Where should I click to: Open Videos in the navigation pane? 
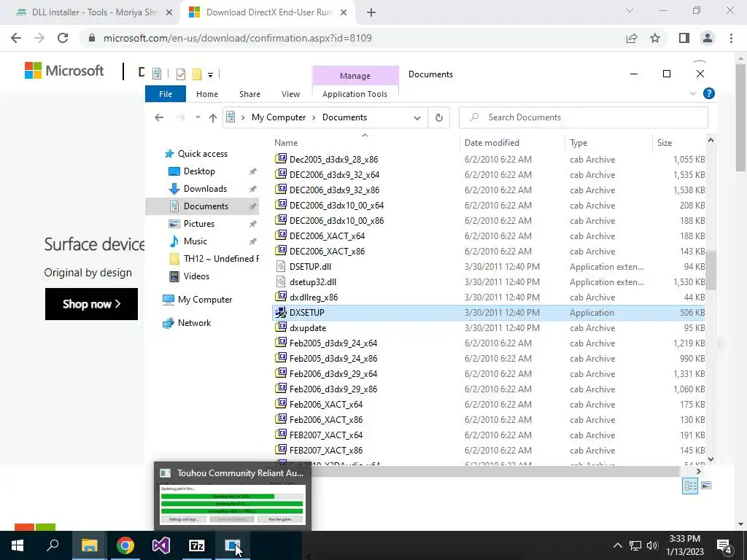point(196,276)
